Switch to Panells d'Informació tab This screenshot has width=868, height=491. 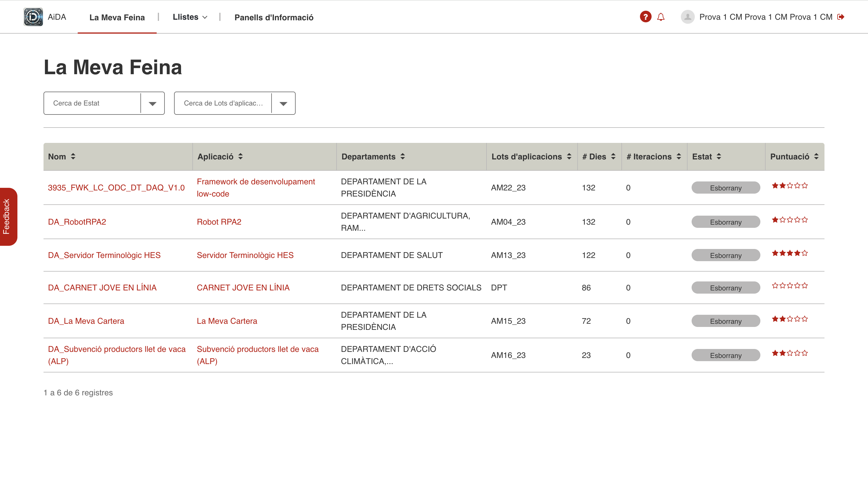(x=274, y=17)
